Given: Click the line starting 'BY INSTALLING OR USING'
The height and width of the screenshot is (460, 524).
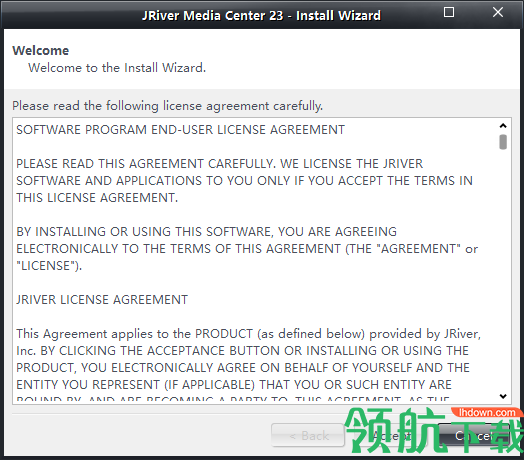Looking at the screenshot, I should [207, 232].
